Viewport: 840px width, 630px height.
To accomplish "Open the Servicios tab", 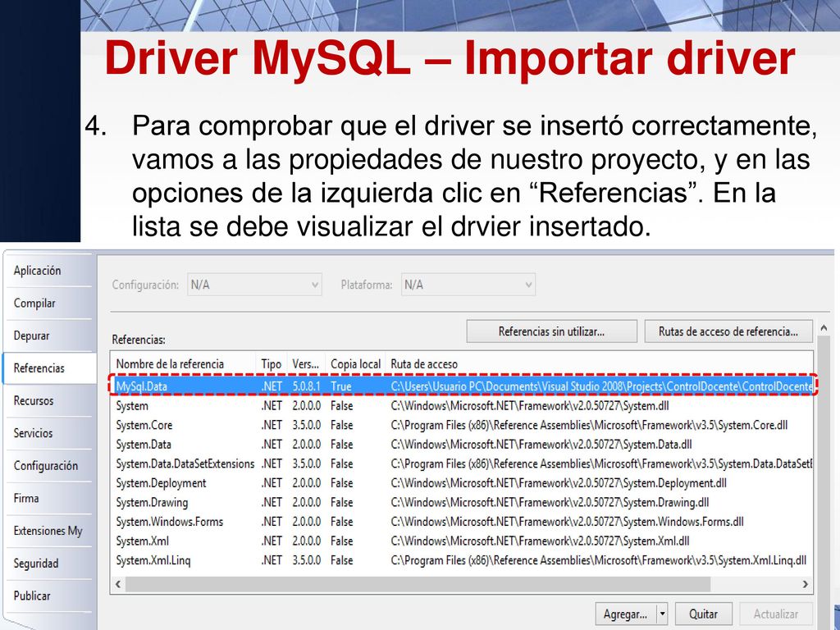I will [x=48, y=433].
